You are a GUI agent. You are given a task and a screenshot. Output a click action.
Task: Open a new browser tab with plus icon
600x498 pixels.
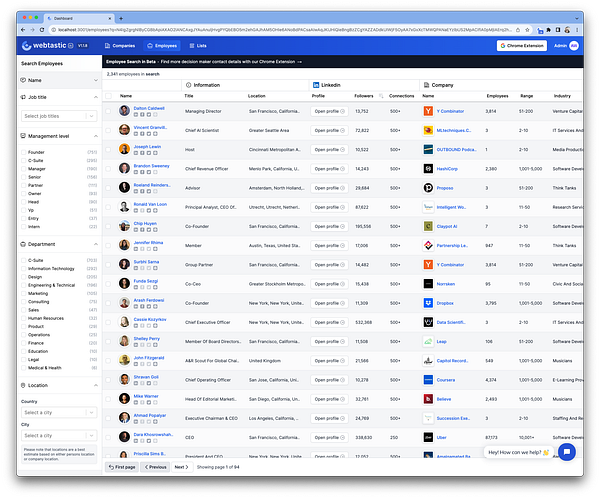pyautogui.click(x=121, y=18)
